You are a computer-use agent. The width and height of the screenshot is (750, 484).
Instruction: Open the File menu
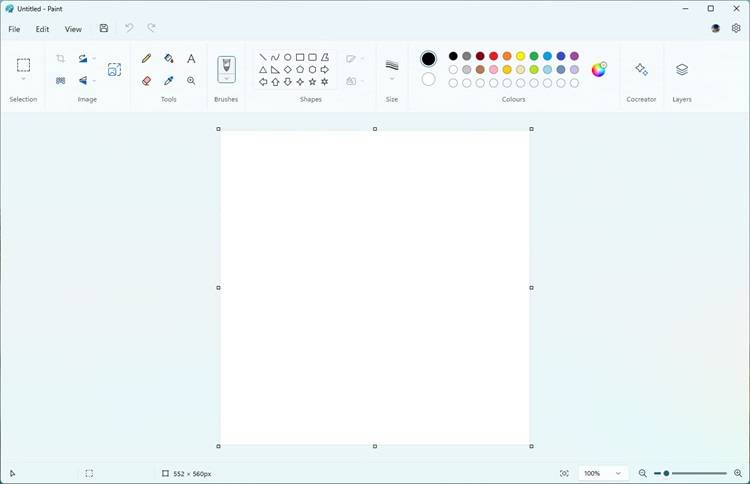(x=14, y=29)
